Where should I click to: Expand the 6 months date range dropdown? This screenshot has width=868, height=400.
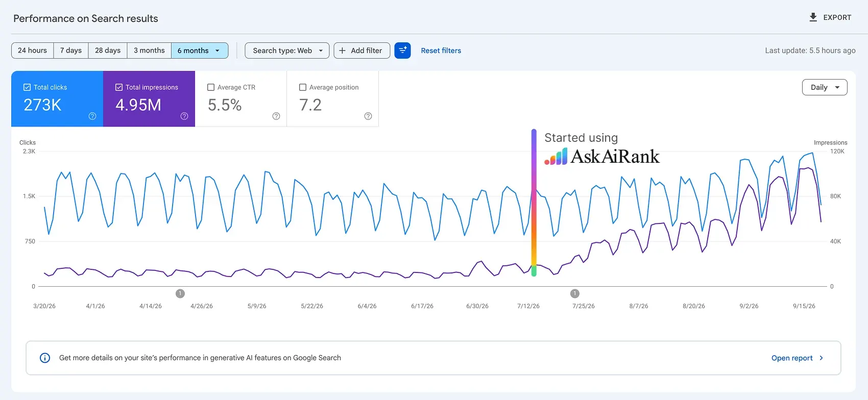coord(200,51)
